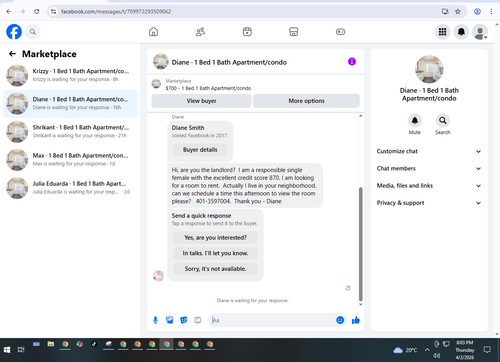Open the Windows Start menu

[x=7, y=350]
